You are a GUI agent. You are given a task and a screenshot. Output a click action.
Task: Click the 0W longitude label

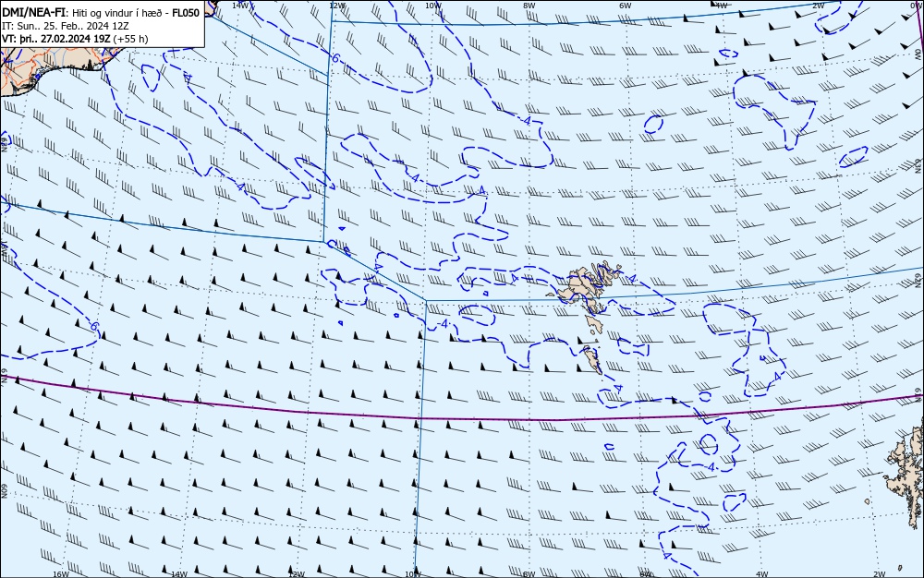click(x=915, y=5)
